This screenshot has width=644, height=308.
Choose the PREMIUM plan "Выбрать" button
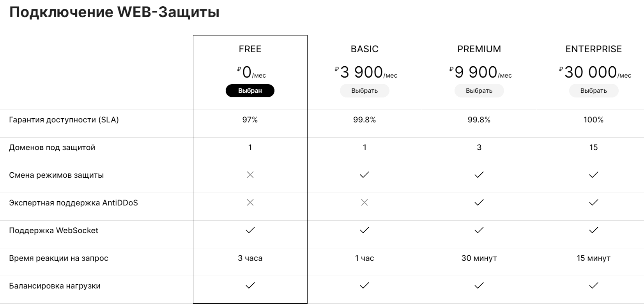point(479,91)
